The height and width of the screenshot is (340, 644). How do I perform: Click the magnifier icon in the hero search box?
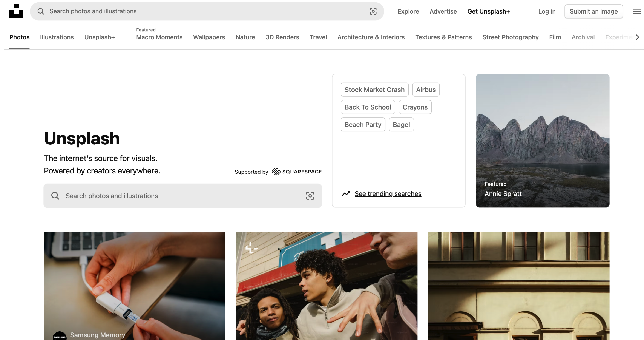[x=55, y=196]
